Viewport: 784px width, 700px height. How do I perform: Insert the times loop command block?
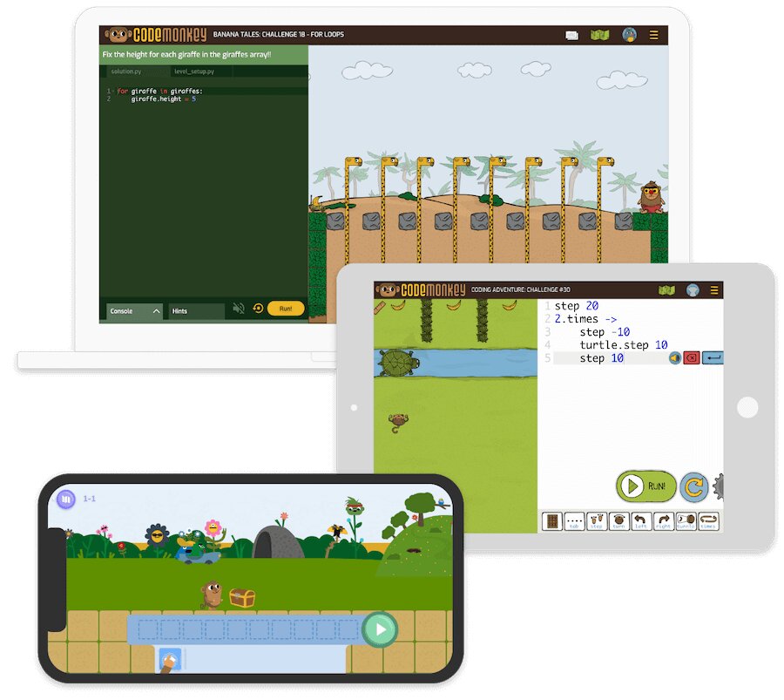(x=708, y=521)
